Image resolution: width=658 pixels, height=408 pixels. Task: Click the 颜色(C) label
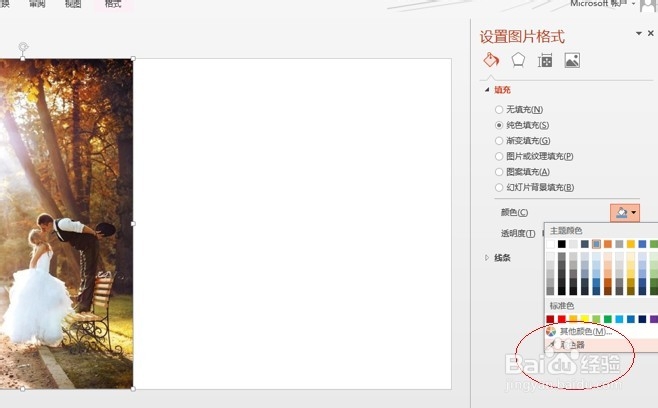[x=514, y=212]
